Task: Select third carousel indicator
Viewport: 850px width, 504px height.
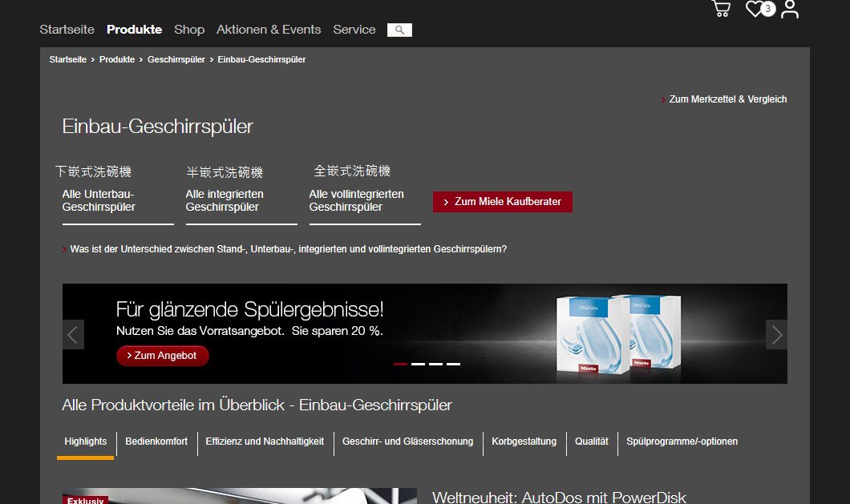Action: click(436, 365)
